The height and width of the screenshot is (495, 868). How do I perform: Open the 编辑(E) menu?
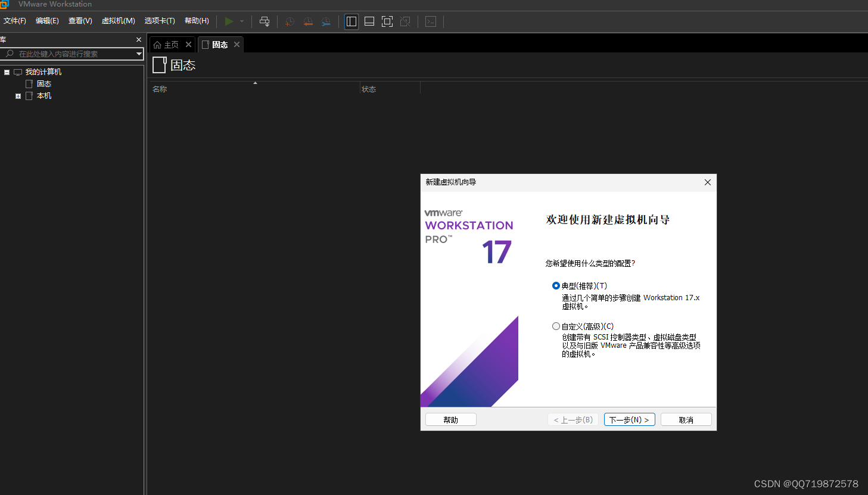tap(47, 21)
